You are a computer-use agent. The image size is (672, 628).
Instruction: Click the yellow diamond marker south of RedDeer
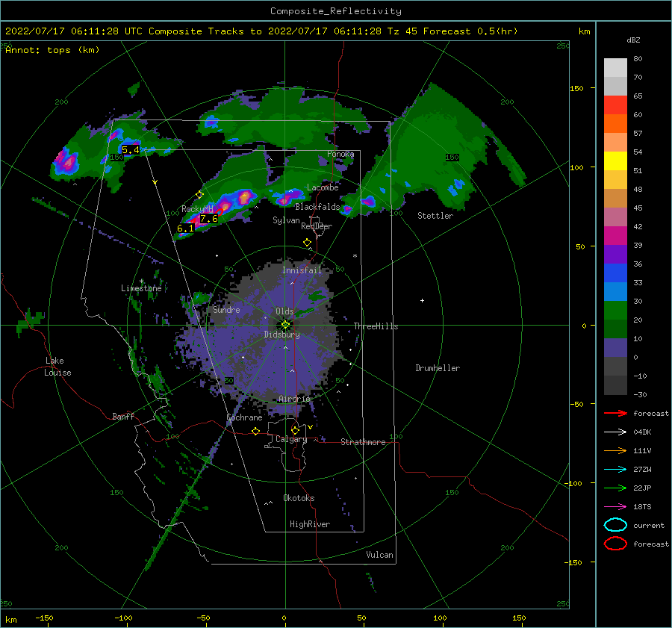point(307,243)
